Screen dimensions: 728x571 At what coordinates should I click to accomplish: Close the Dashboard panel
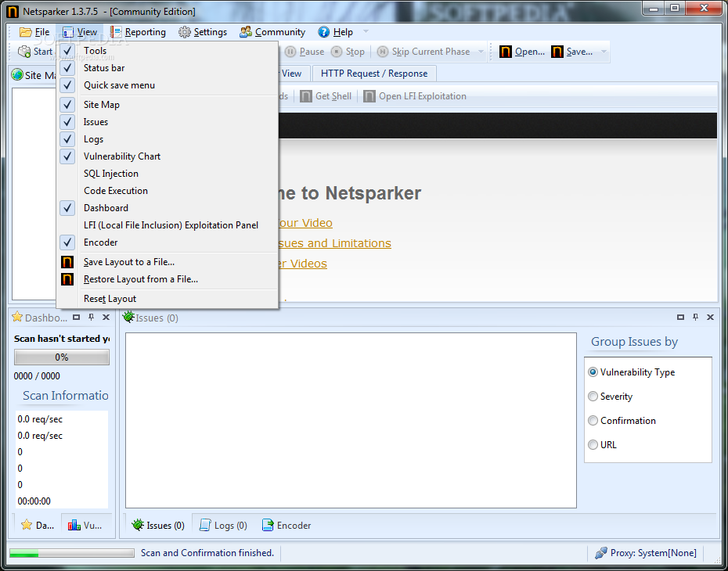point(106,318)
